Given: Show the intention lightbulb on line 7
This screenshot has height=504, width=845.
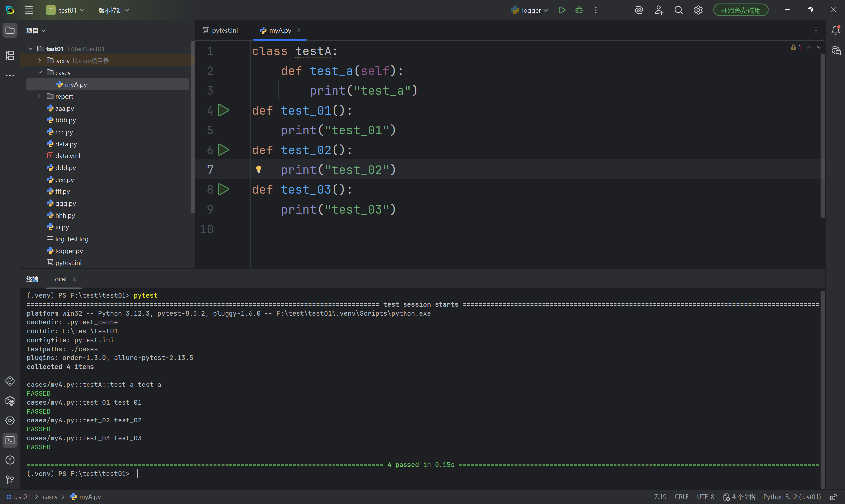Looking at the screenshot, I should coord(259,169).
